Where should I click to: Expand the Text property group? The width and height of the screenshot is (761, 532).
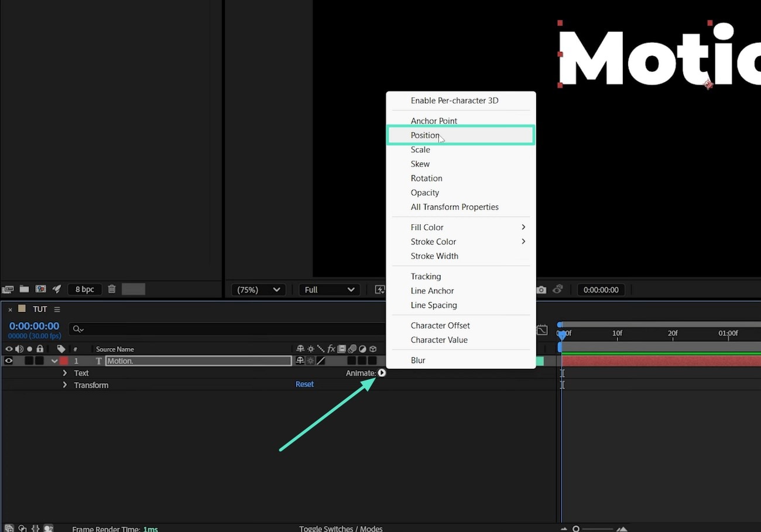65,373
